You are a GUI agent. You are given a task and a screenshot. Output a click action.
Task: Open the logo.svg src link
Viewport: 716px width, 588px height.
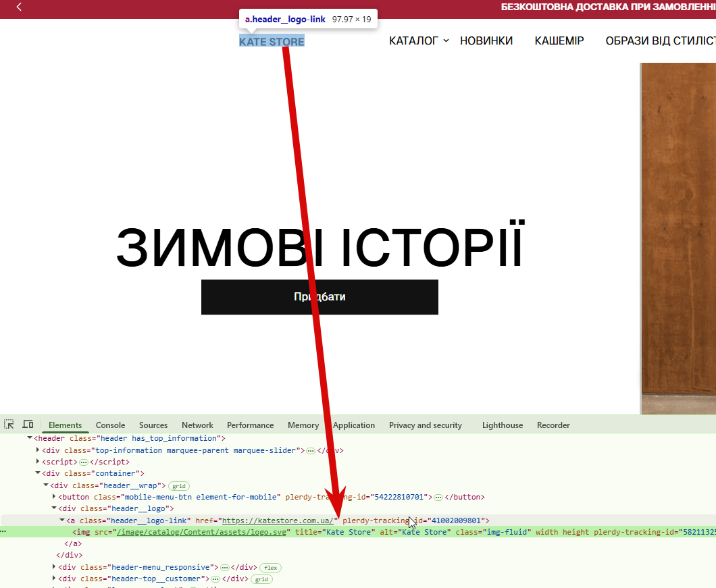[x=202, y=532]
